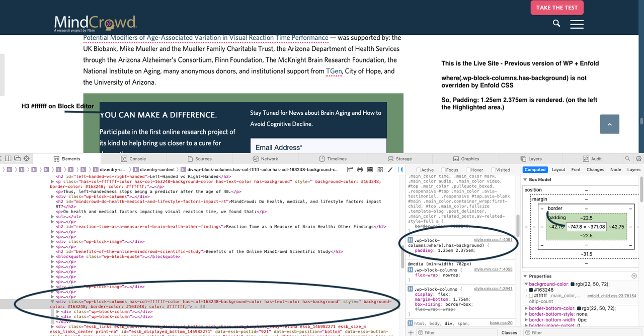Open inspector settings gear icon
The height and width of the screenshot is (336, 644).
[638, 159]
